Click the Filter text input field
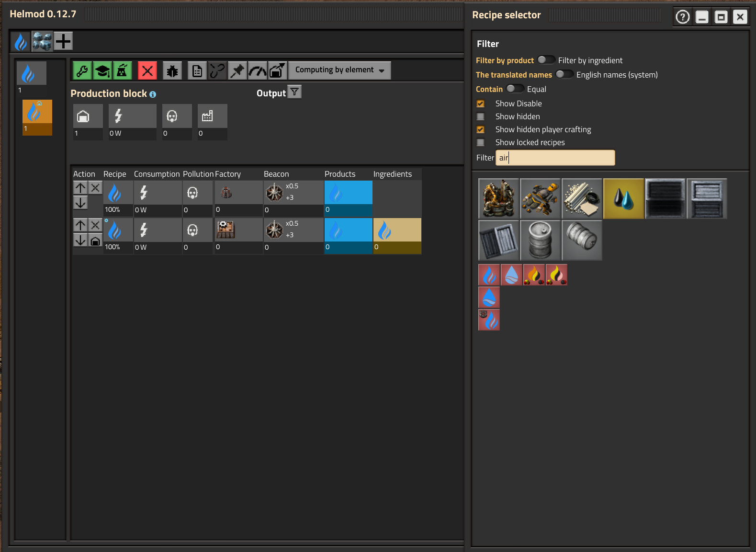Image resolution: width=756 pixels, height=552 pixels. click(555, 158)
